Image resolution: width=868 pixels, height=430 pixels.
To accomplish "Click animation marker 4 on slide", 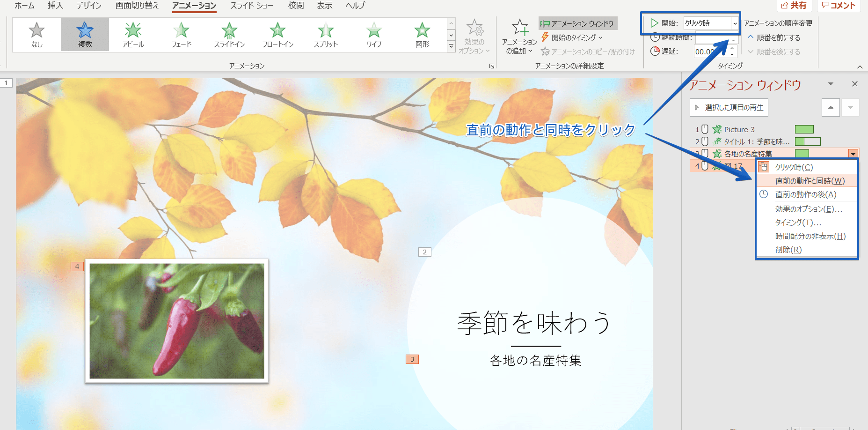I will coord(77,267).
